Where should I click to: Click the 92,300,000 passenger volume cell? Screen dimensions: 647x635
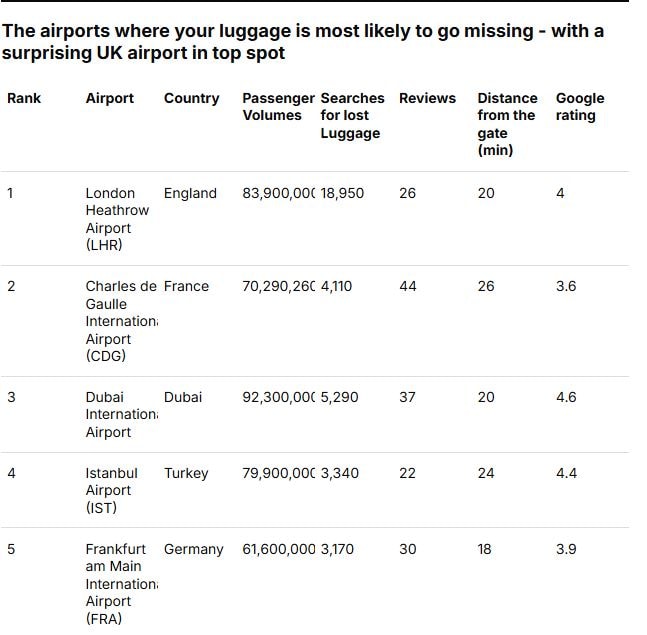pyautogui.click(x=278, y=397)
